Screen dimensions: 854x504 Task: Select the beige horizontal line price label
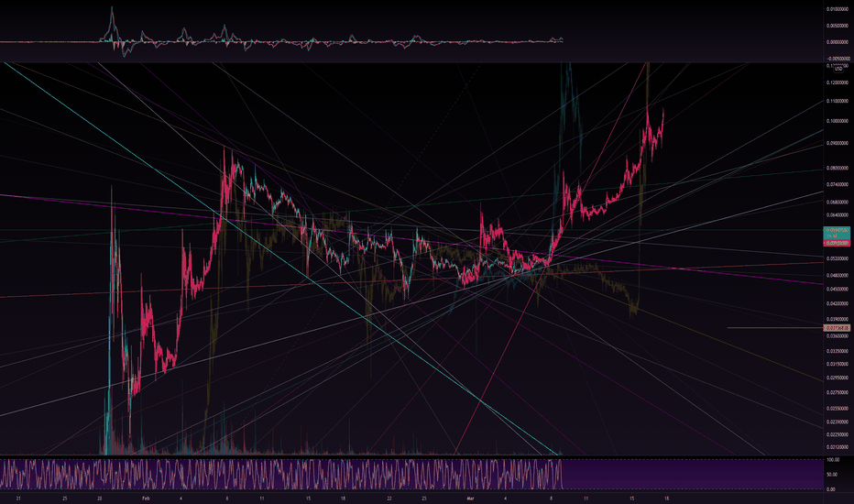pos(838,328)
